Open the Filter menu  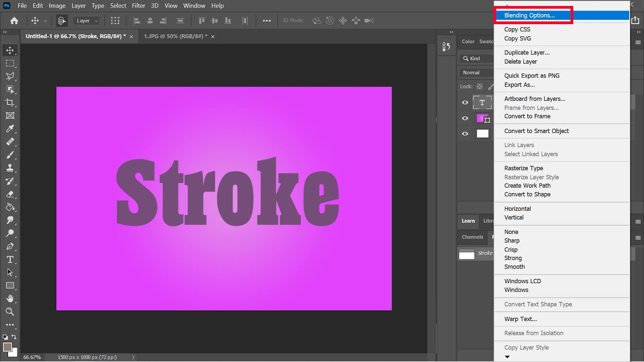pyautogui.click(x=138, y=6)
